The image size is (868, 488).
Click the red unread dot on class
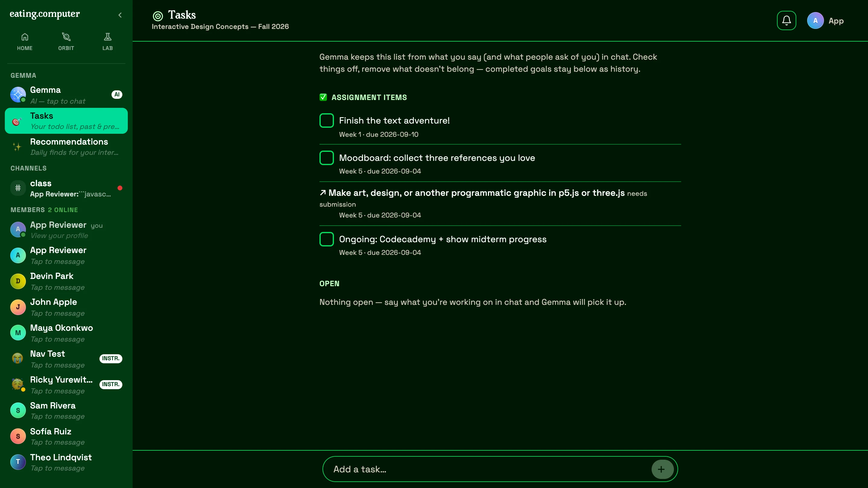click(x=120, y=188)
